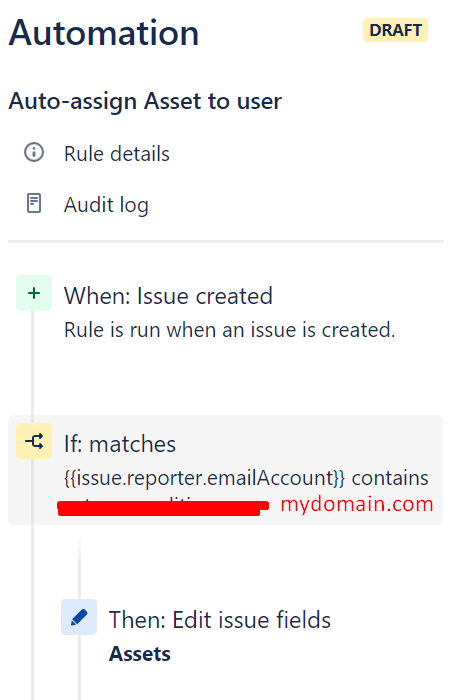Image resolution: width=461 pixels, height=700 pixels.
Task: Open the When: Issue created trigger
Action: pos(168,296)
